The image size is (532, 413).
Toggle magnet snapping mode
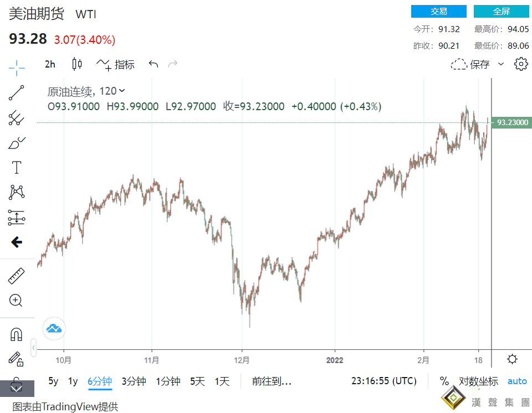17,334
